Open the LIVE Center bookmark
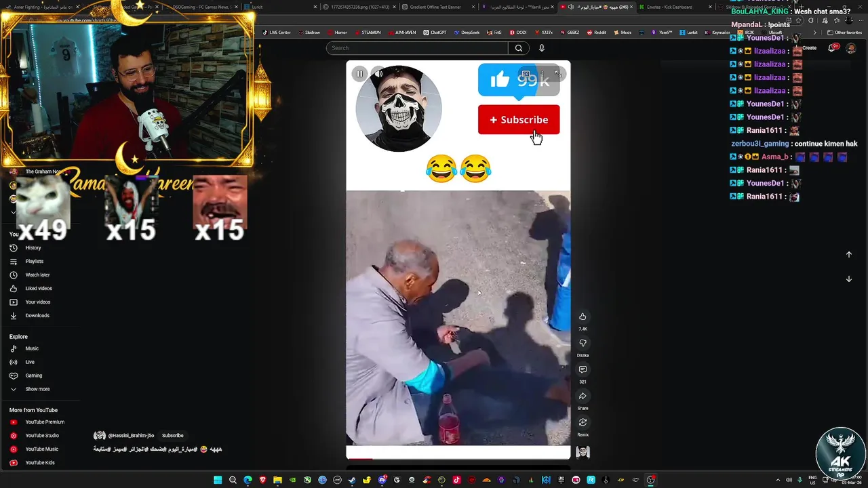This screenshot has height=488, width=868. (276, 33)
